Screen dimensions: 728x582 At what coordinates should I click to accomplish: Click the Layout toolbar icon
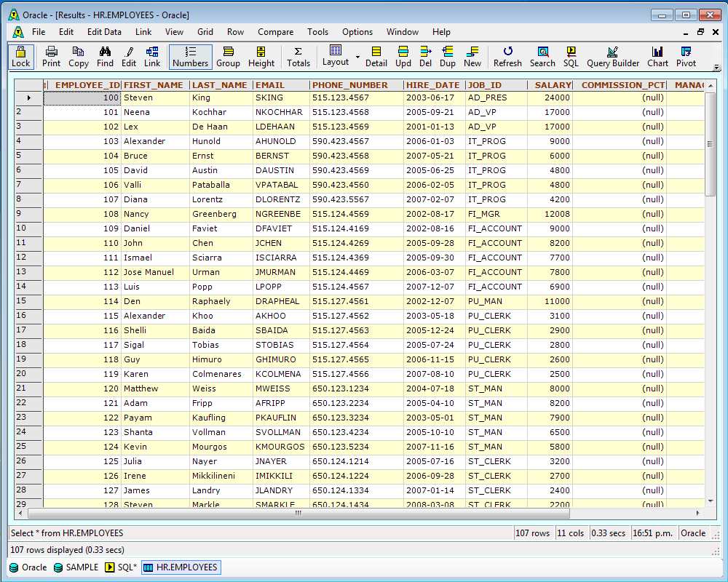click(335, 56)
